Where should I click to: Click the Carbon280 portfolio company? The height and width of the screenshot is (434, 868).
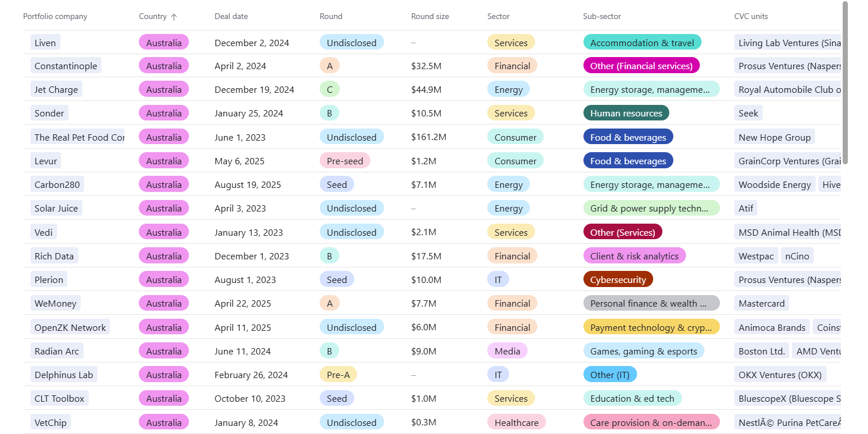58,184
